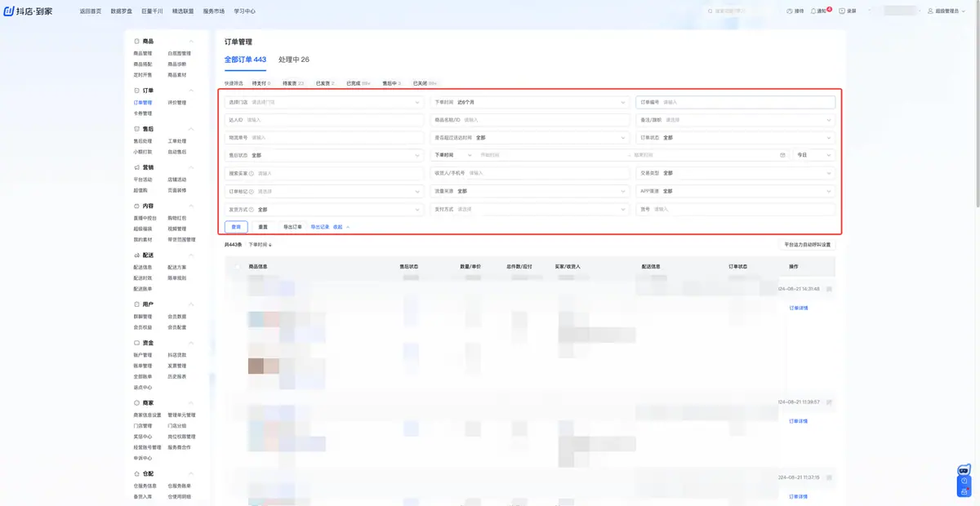The image size is (980, 506).
Task: Click the 平台运力自动呼叫设置 button
Action: click(x=807, y=244)
